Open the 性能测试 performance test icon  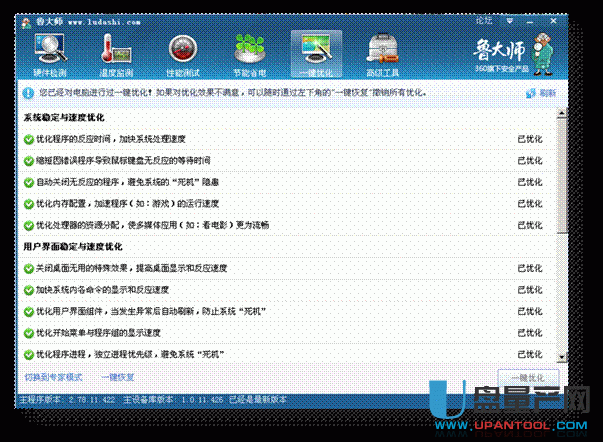point(183,52)
